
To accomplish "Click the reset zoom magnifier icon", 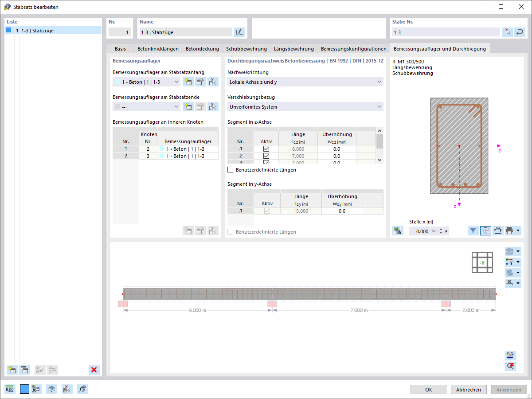I will click(510, 366).
